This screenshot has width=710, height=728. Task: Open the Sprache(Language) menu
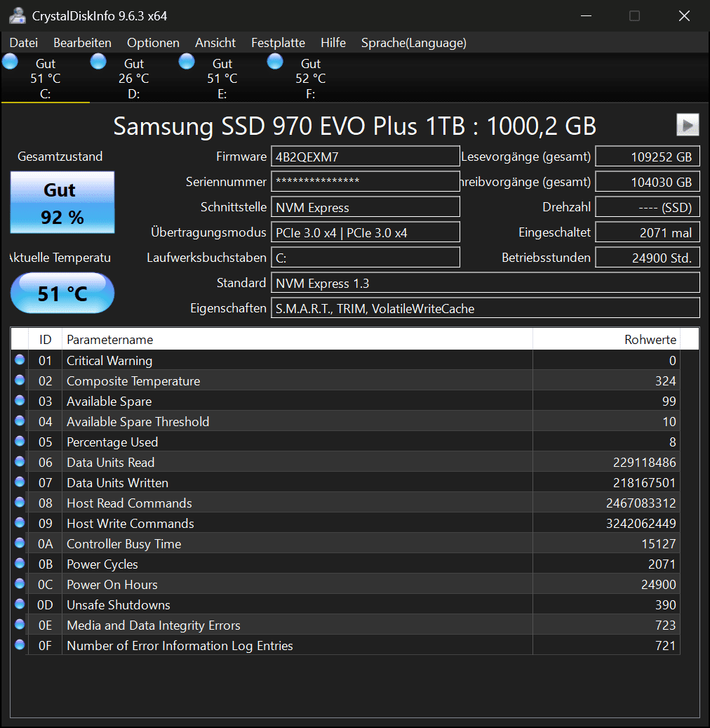(x=414, y=43)
